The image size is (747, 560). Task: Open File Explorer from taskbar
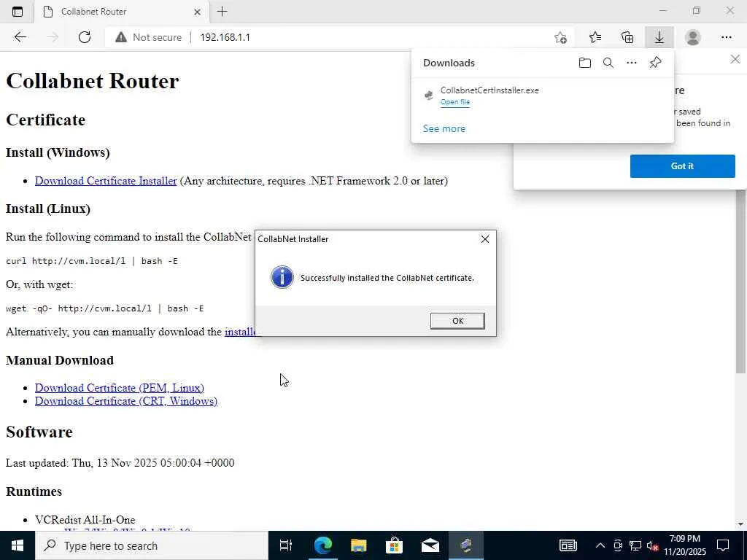click(358, 545)
